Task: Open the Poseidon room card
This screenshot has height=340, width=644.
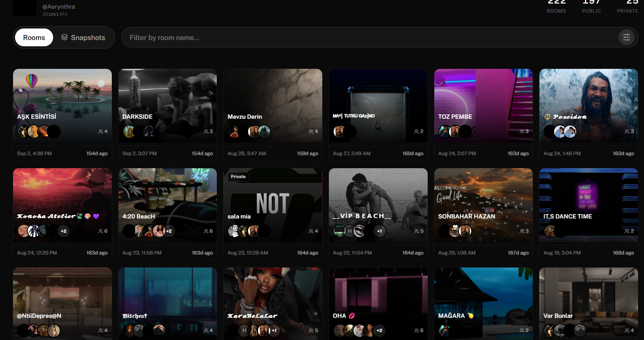Action: click(x=589, y=115)
